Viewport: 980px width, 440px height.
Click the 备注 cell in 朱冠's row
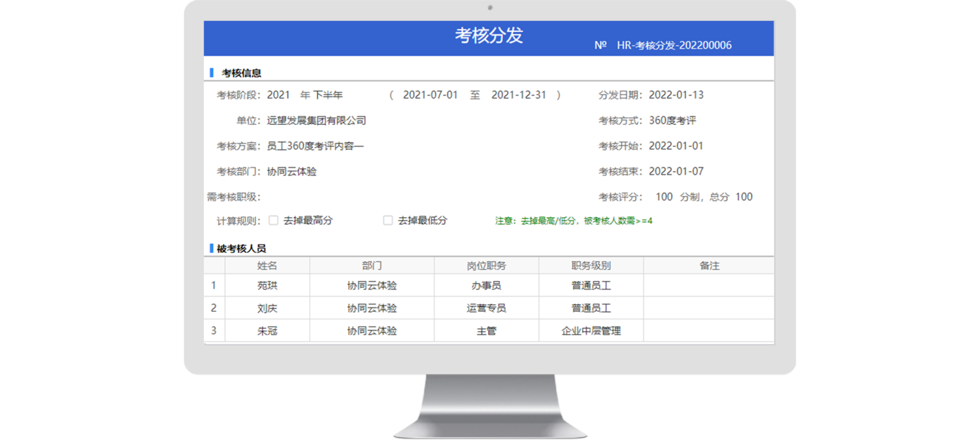point(708,331)
